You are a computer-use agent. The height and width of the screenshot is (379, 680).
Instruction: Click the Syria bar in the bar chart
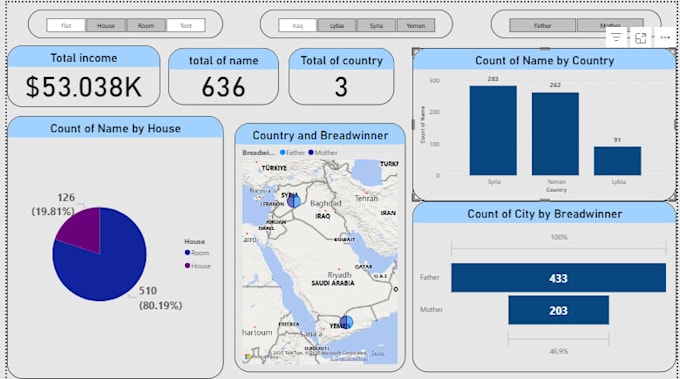493,131
